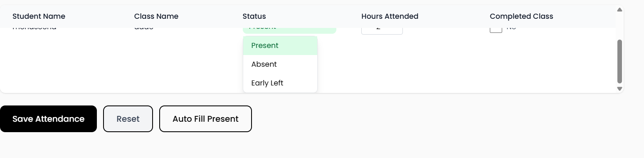Viewport: 644px width, 158px height.
Task: Save the attendance records
Action: pos(48,119)
